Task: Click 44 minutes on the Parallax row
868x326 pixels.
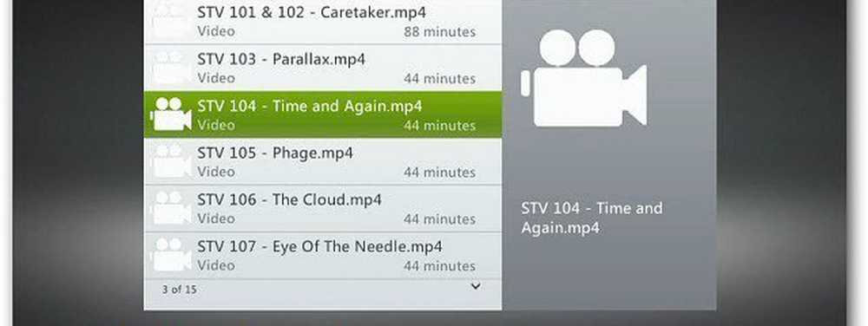Action: tap(439, 79)
